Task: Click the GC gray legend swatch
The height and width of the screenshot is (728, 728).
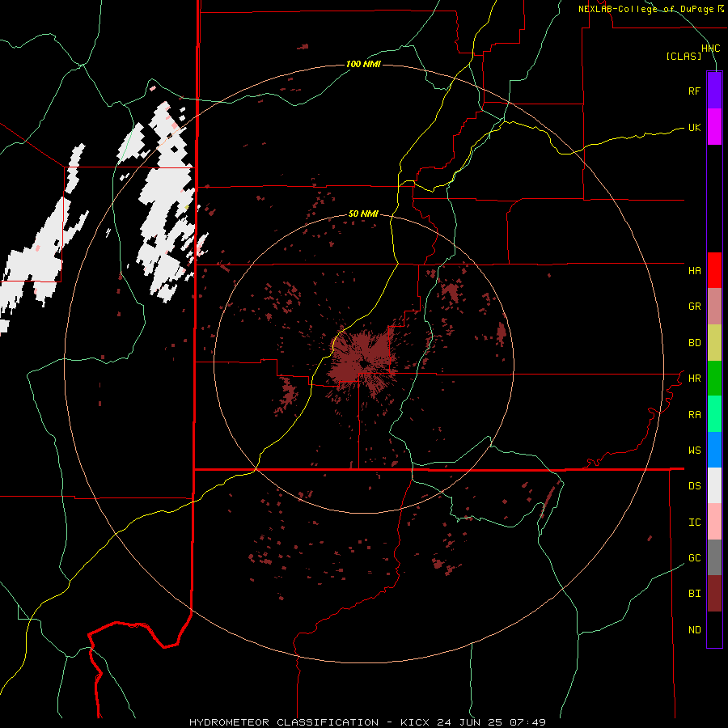Action: tap(714, 557)
